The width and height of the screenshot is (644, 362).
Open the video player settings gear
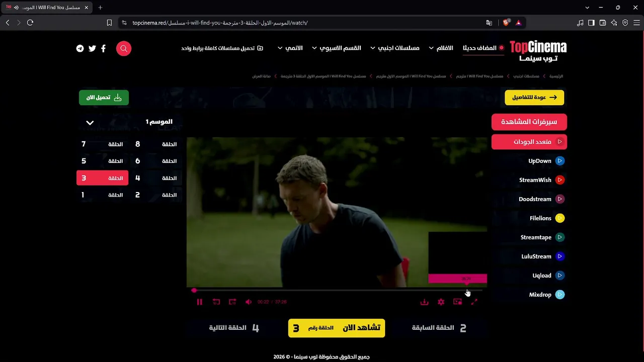441,302
